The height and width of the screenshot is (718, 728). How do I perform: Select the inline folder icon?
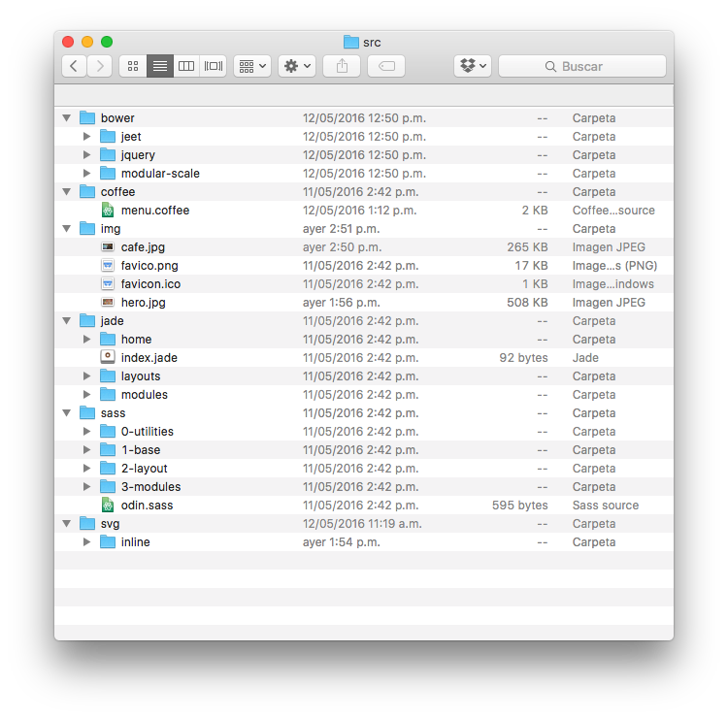click(x=108, y=541)
